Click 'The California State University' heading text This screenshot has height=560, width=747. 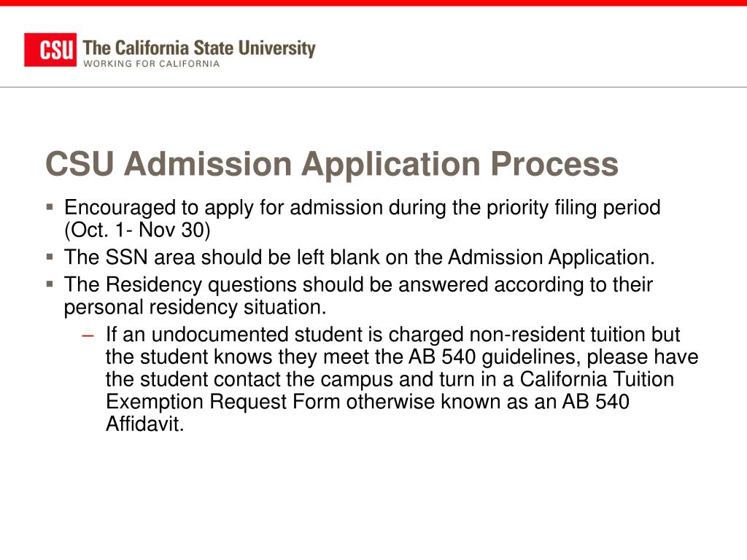point(199,48)
